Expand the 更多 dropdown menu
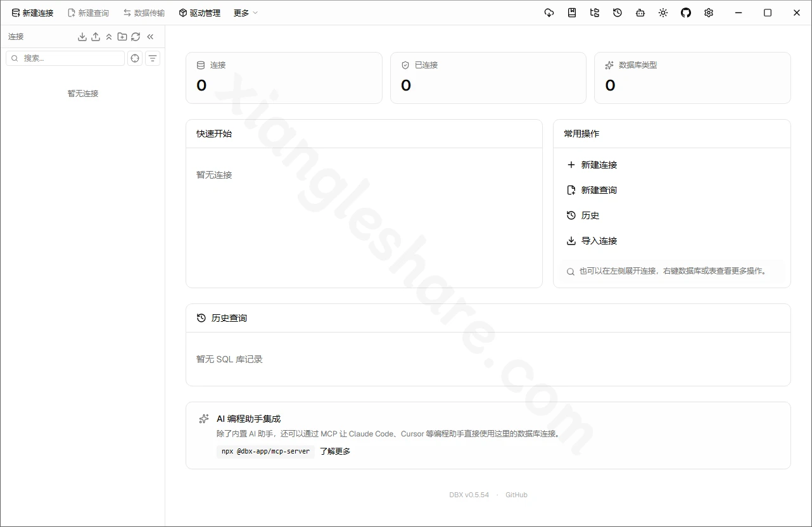 246,13
